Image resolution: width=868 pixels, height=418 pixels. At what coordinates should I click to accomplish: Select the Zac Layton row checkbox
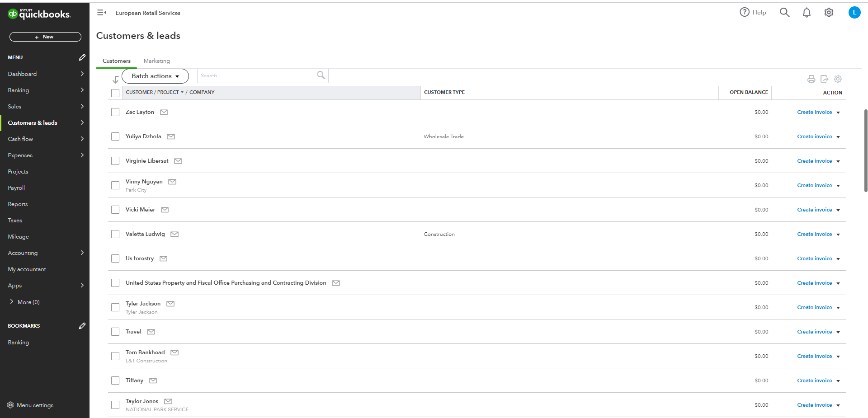115,112
